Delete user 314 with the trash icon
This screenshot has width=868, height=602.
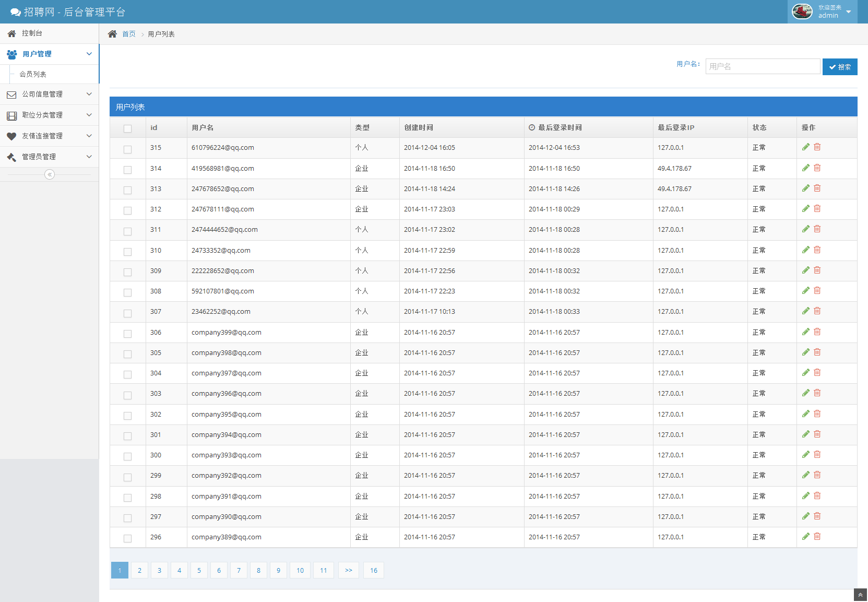coord(817,168)
